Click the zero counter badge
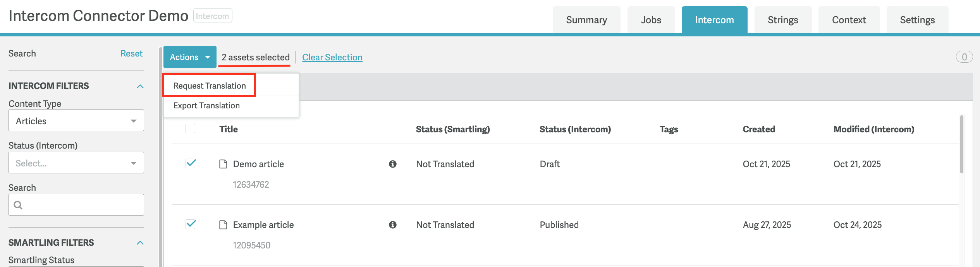The height and width of the screenshot is (267, 980). tap(964, 57)
